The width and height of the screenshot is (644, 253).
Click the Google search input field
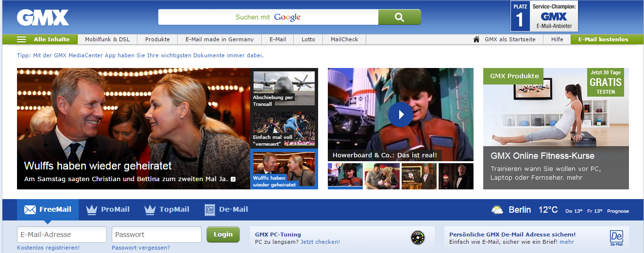click(x=268, y=17)
